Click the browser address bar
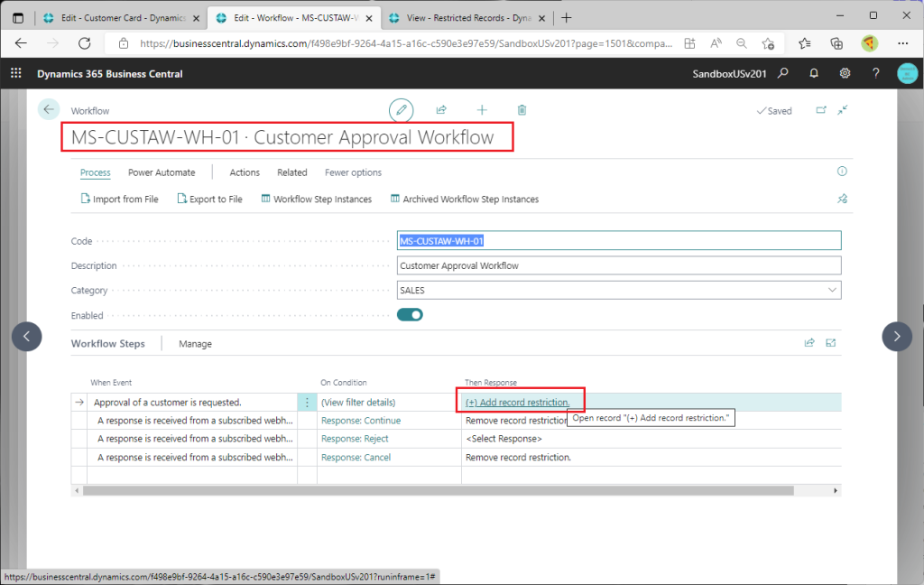This screenshot has width=924, height=585. click(x=406, y=43)
